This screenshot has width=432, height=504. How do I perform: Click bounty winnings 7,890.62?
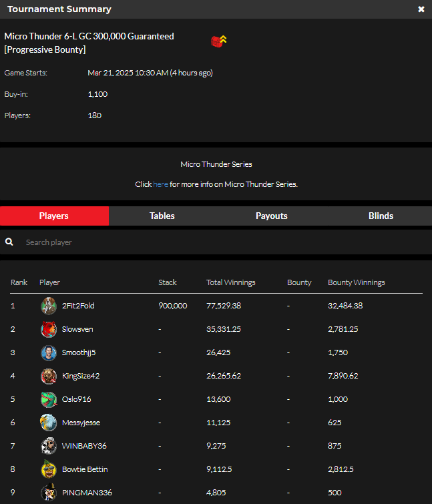point(343,376)
